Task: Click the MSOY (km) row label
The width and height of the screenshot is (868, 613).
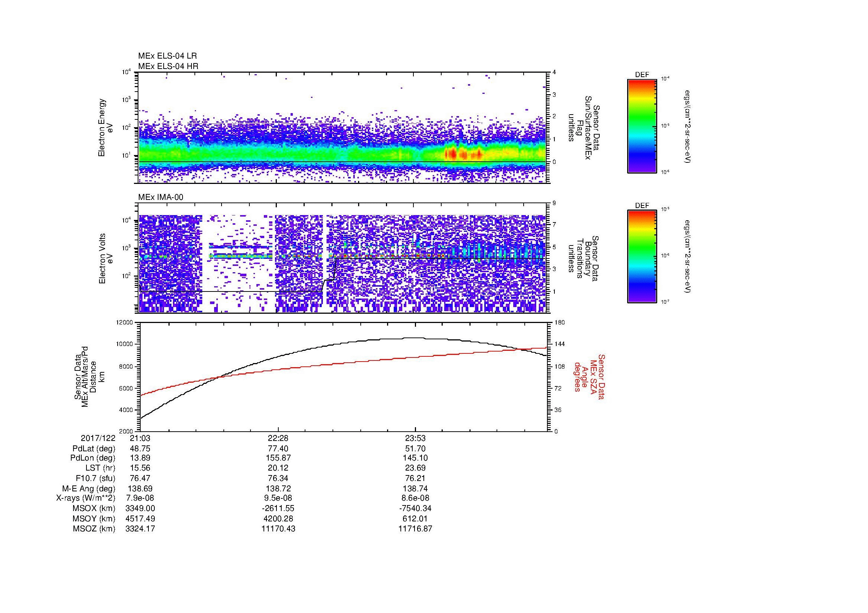Action: point(94,518)
